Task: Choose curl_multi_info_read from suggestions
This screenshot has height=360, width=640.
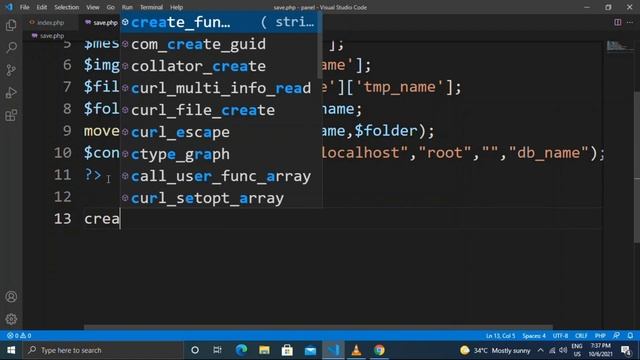Action: point(219,88)
